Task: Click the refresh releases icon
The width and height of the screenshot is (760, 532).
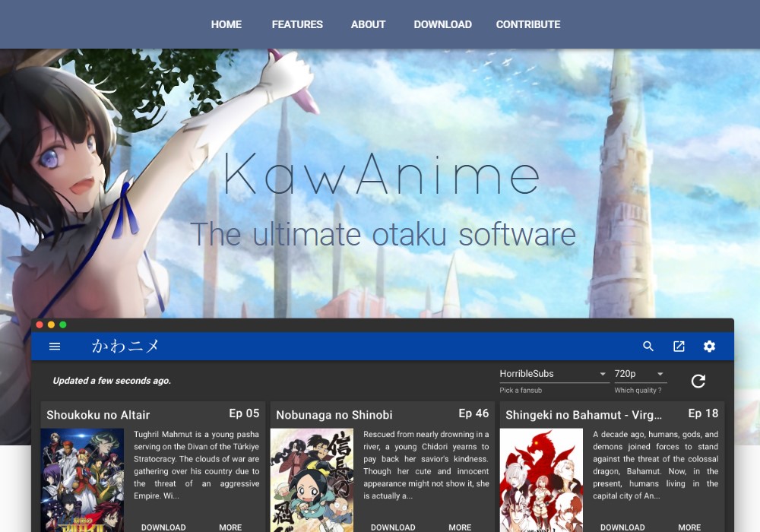Action: click(698, 382)
